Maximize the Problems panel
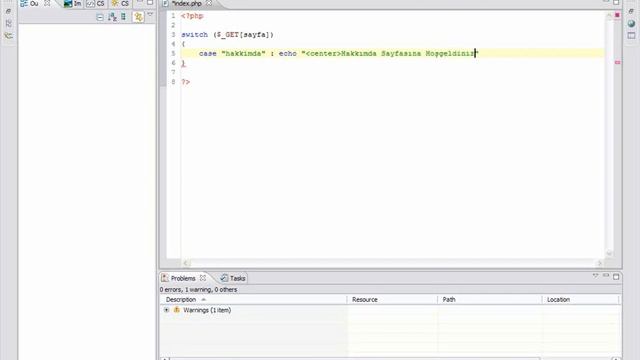 [x=616, y=277]
